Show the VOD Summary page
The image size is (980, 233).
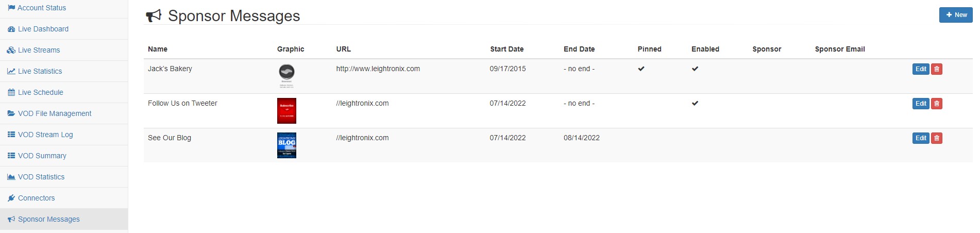point(42,156)
